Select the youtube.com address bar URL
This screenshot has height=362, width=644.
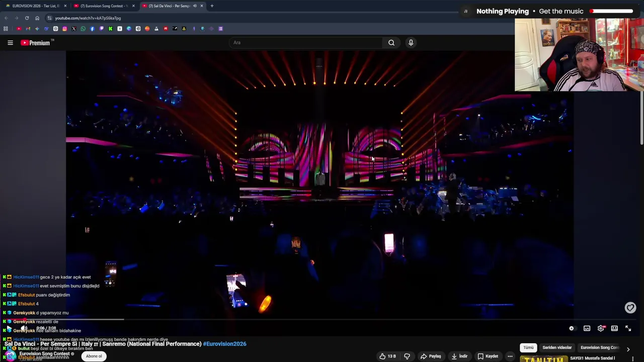[88, 18]
